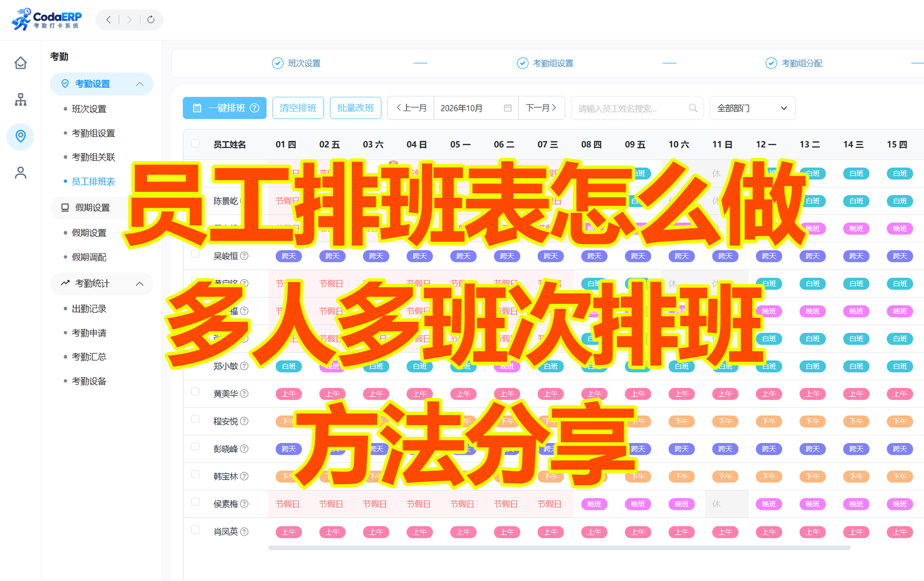Click the help icon on 一键排班

(x=254, y=108)
